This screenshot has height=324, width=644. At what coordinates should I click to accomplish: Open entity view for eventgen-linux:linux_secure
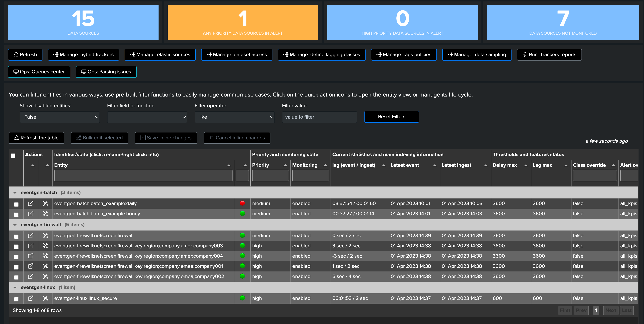pos(31,298)
